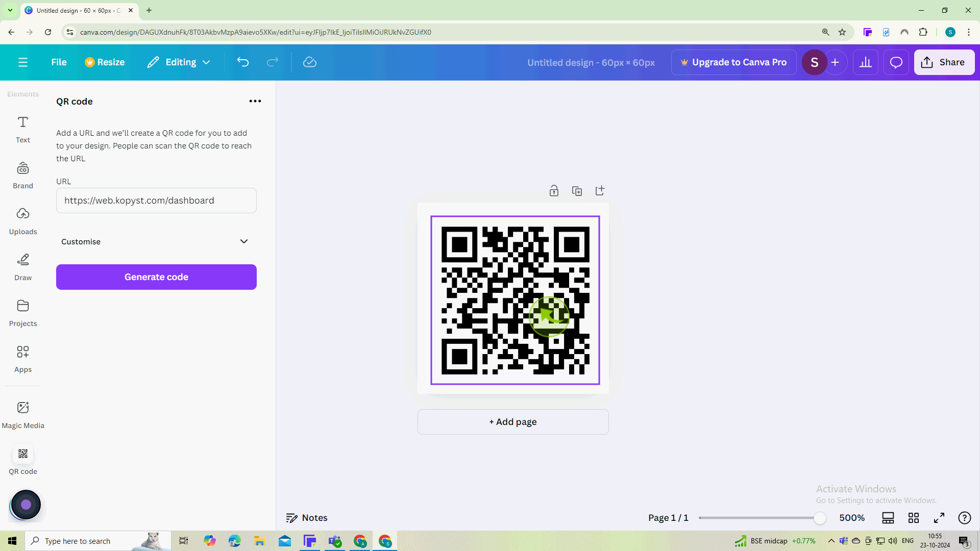Bookmark this page with star icon
This screenshot has height=551, width=980.
842,32
